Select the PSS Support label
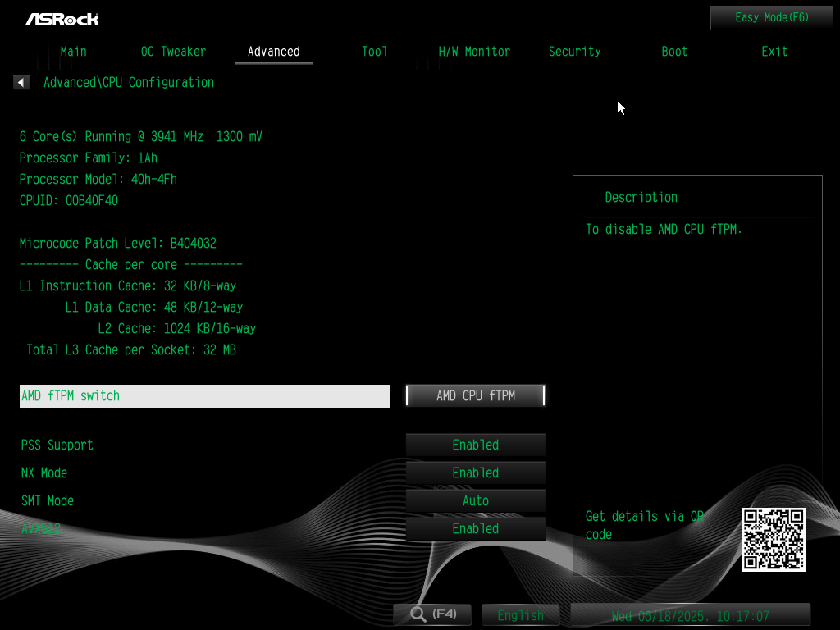 tap(57, 445)
